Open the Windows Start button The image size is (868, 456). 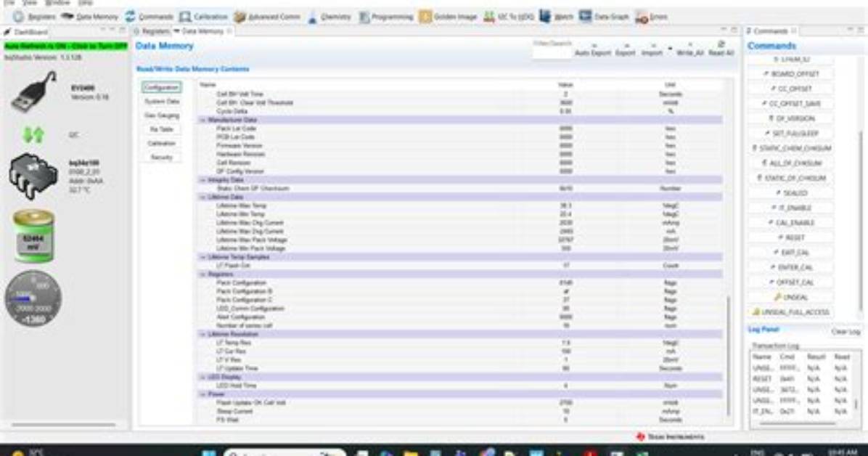pos(209,452)
